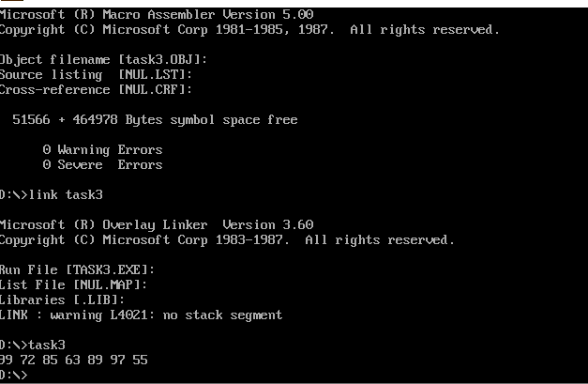Click the L4021 no stack segment warning
The height and width of the screenshot is (384, 588).
pyautogui.click(x=141, y=315)
